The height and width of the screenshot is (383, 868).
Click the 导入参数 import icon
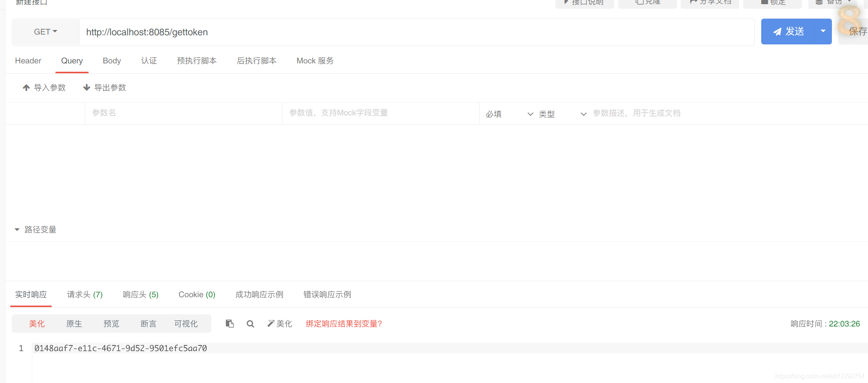26,87
